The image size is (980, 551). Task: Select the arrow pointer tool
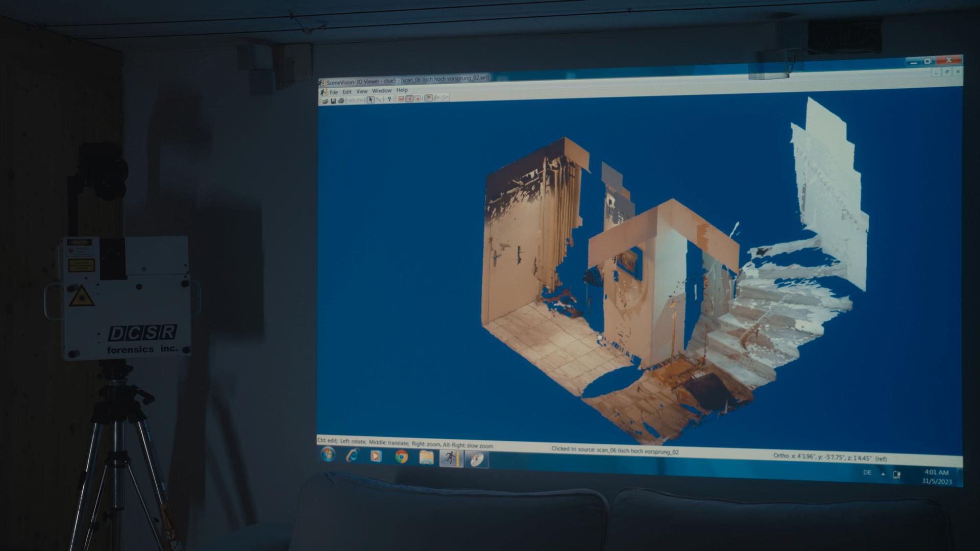371,99
